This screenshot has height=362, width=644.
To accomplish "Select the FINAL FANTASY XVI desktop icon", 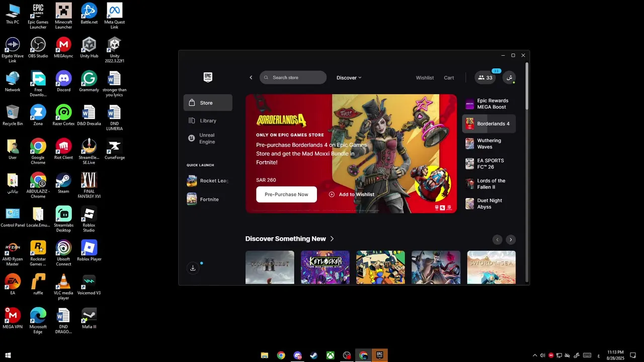I will 89,185.
